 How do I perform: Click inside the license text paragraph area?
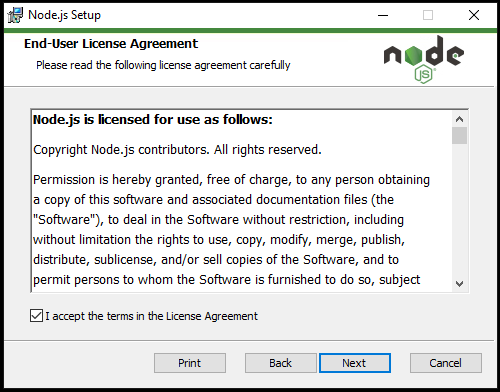(231, 229)
